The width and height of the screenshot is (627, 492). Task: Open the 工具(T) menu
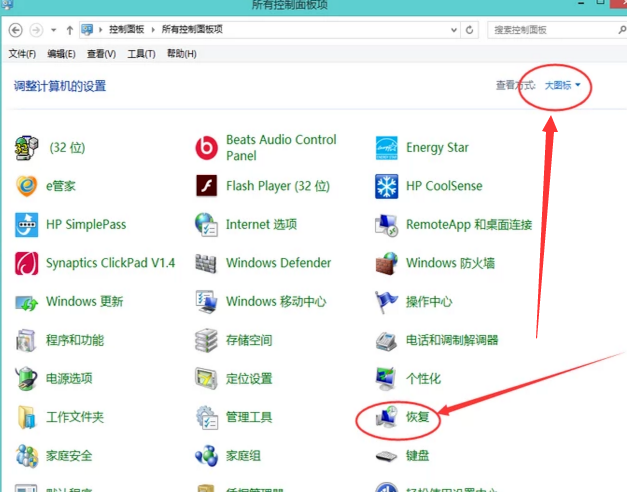141,54
